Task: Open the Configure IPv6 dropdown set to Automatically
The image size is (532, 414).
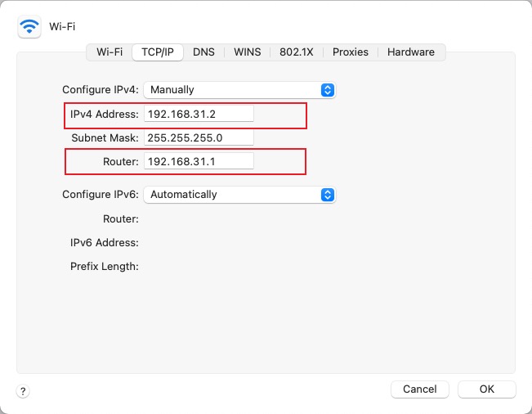Action: [x=239, y=195]
